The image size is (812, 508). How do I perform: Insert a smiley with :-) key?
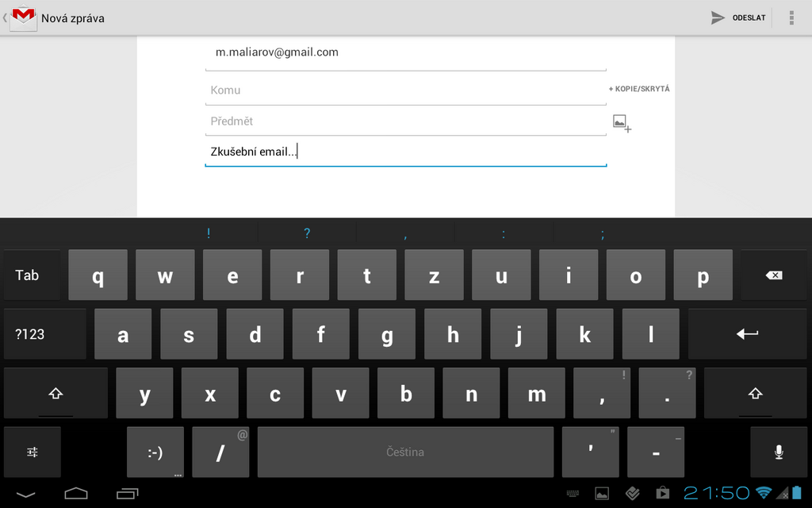(x=155, y=452)
